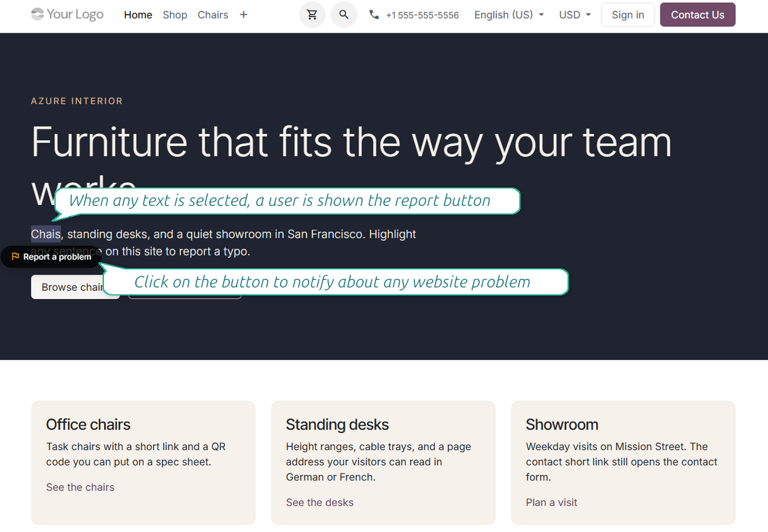The height and width of the screenshot is (532, 768).
Task: Go to the Home menu item
Action: click(x=138, y=15)
